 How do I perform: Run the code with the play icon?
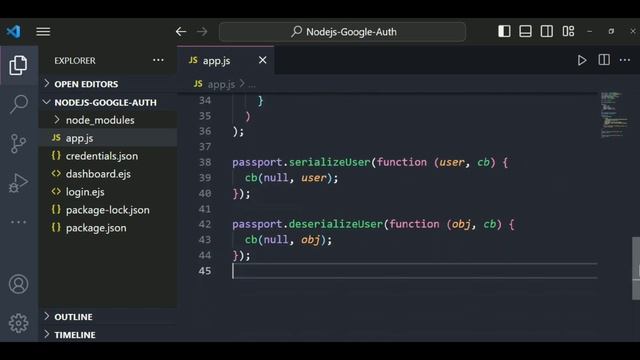pyautogui.click(x=582, y=60)
